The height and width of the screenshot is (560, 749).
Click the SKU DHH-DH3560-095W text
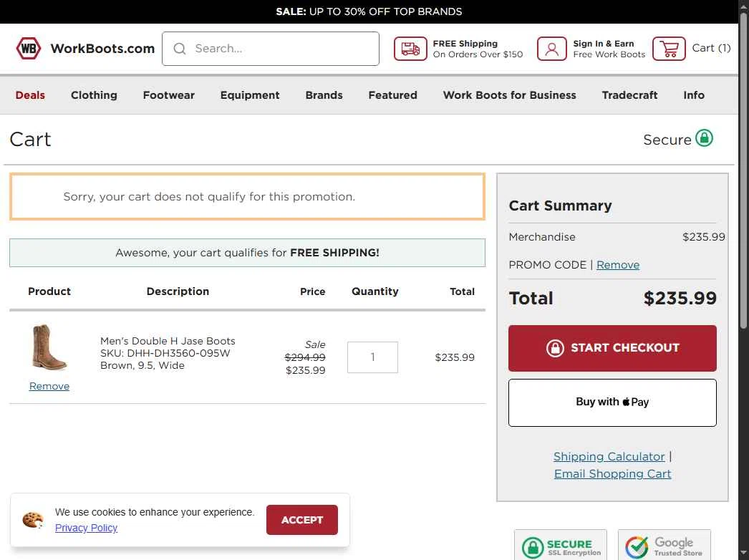pyautogui.click(x=165, y=353)
